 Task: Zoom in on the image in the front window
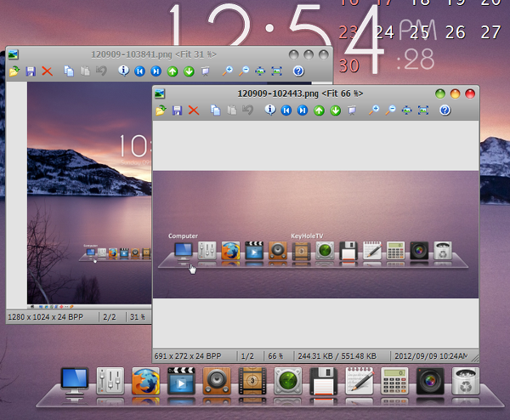tap(374, 110)
